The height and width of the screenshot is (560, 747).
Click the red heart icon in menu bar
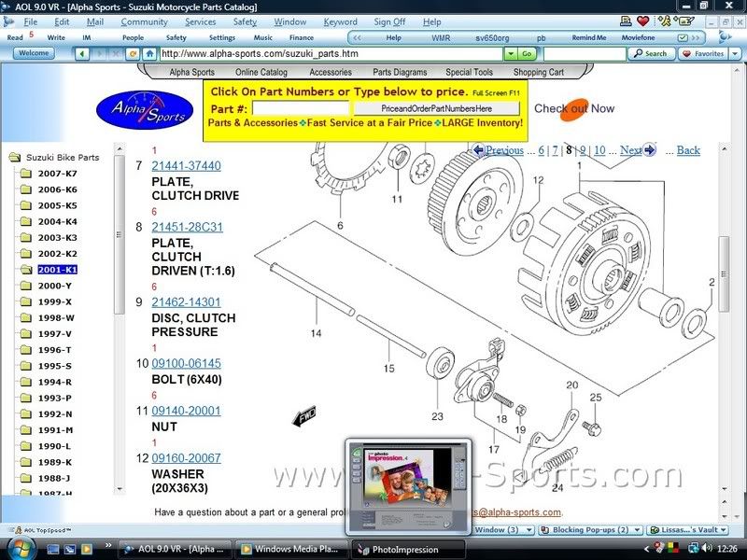(642, 21)
